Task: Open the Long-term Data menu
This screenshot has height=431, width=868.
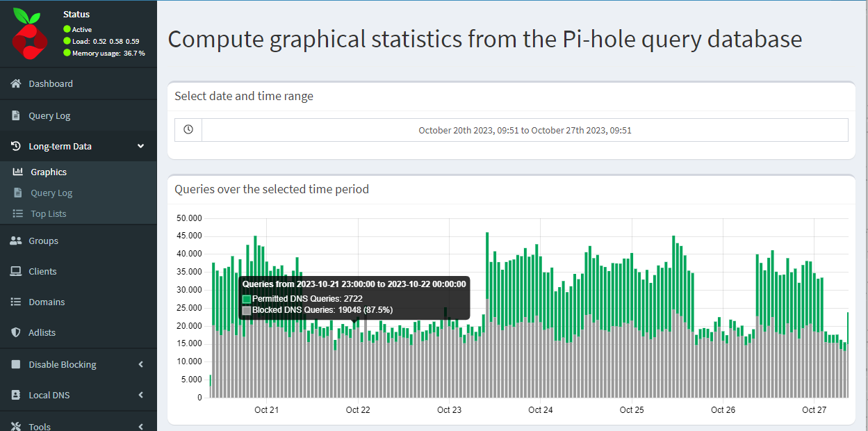Action: pyautogui.click(x=79, y=146)
